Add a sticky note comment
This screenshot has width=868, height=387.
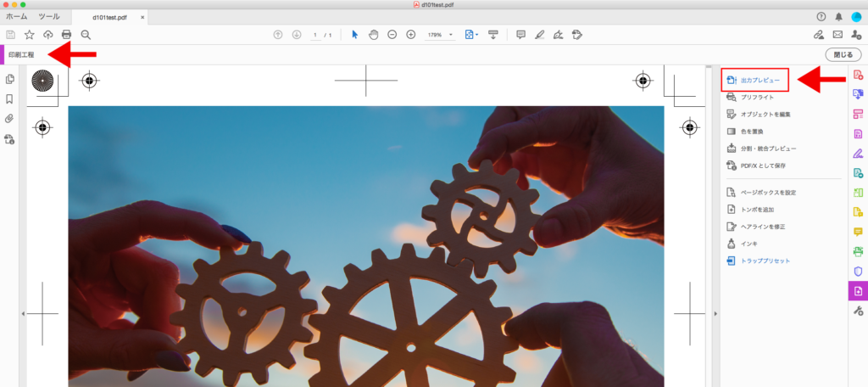pyautogui.click(x=521, y=35)
